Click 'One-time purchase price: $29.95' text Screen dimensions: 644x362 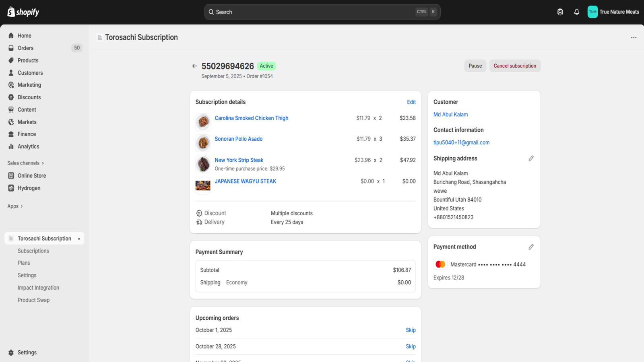point(250,169)
